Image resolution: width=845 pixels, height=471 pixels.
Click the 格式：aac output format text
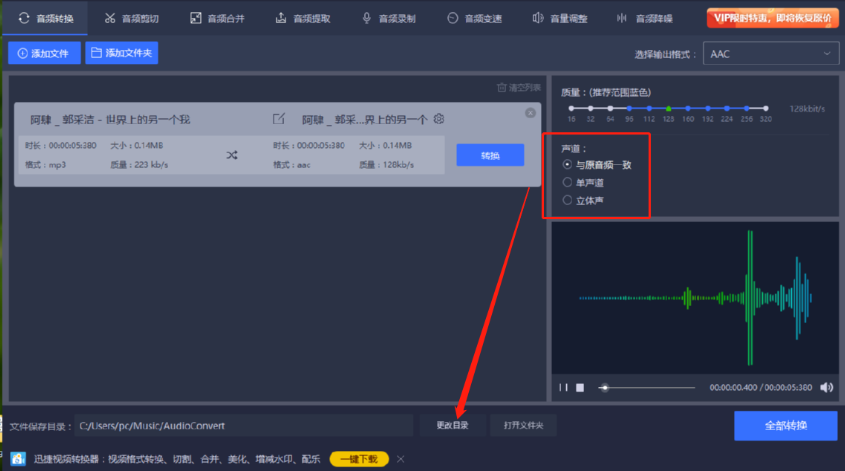[x=292, y=165]
